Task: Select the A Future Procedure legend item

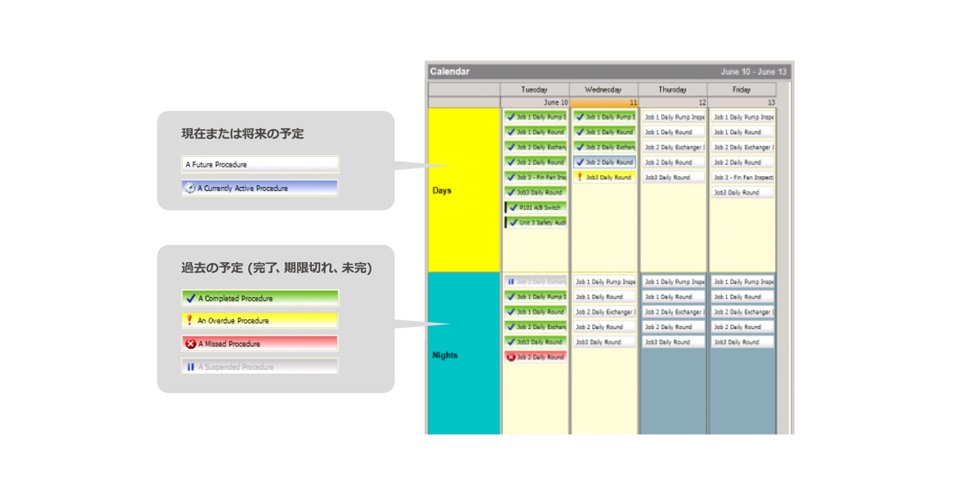Action: tap(260, 164)
